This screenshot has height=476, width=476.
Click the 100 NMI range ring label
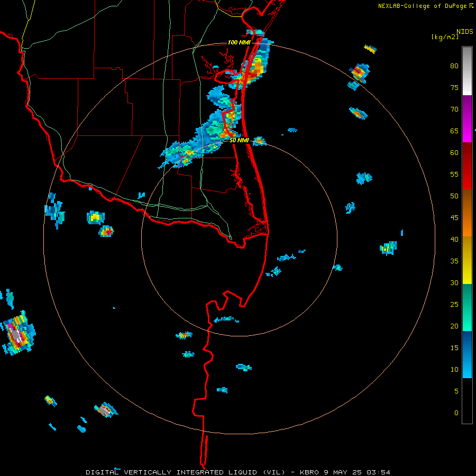pos(239,42)
